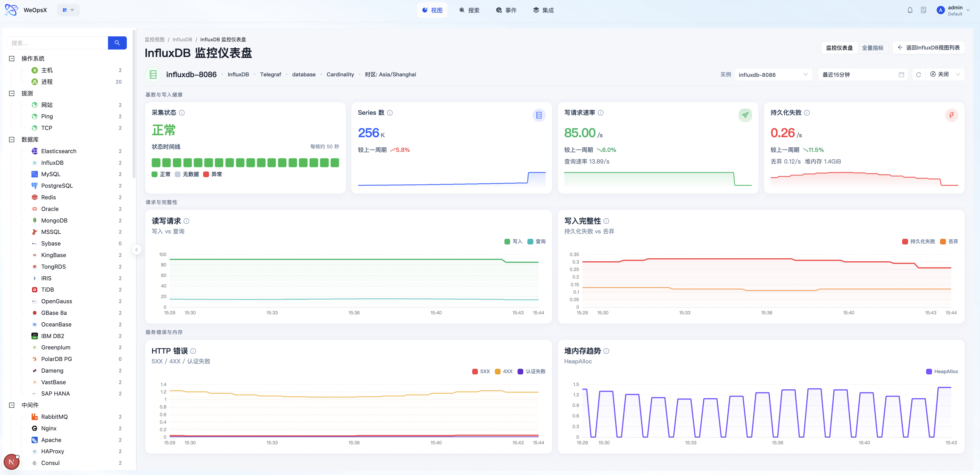Click the refresh icon beside time range
The width and height of the screenshot is (980, 475).
click(918, 75)
